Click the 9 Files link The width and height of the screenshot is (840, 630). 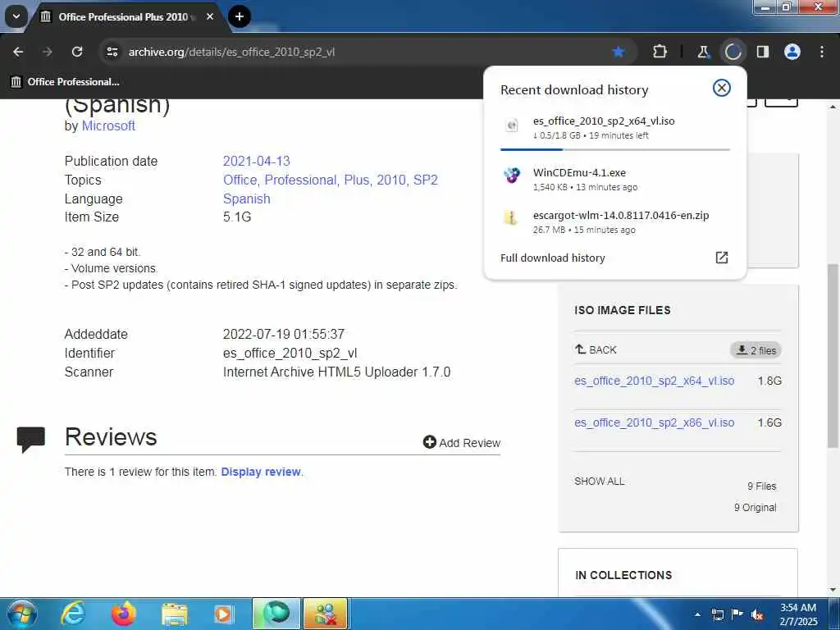[x=761, y=486]
